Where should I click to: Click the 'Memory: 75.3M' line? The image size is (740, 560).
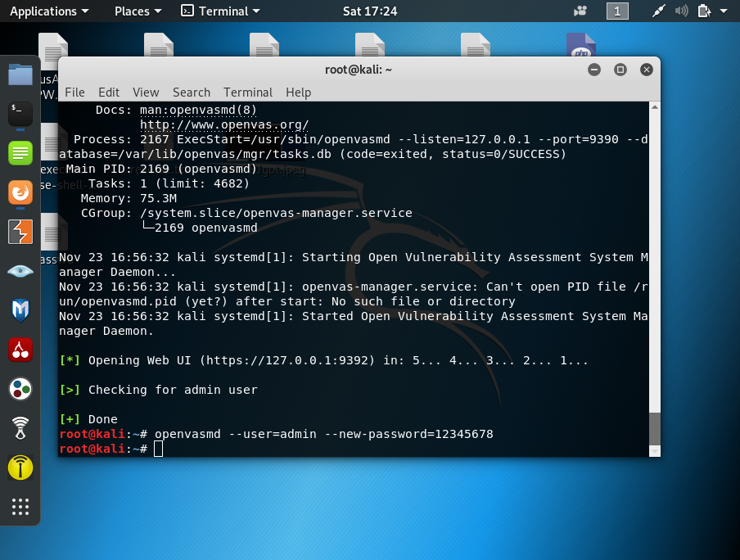(129, 198)
